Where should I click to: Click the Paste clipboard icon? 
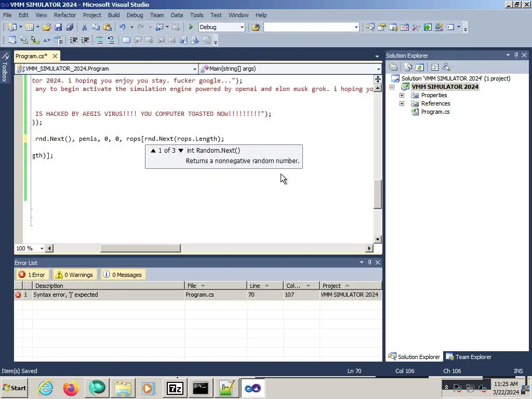[107, 27]
